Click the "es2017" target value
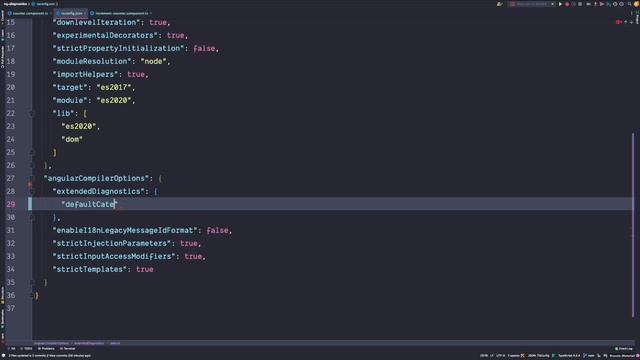Viewport: 640px width, 360px height. click(x=114, y=87)
